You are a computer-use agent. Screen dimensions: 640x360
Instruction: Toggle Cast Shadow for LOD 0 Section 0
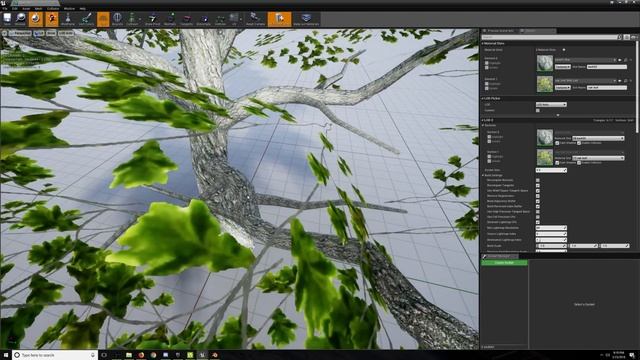coord(557,143)
